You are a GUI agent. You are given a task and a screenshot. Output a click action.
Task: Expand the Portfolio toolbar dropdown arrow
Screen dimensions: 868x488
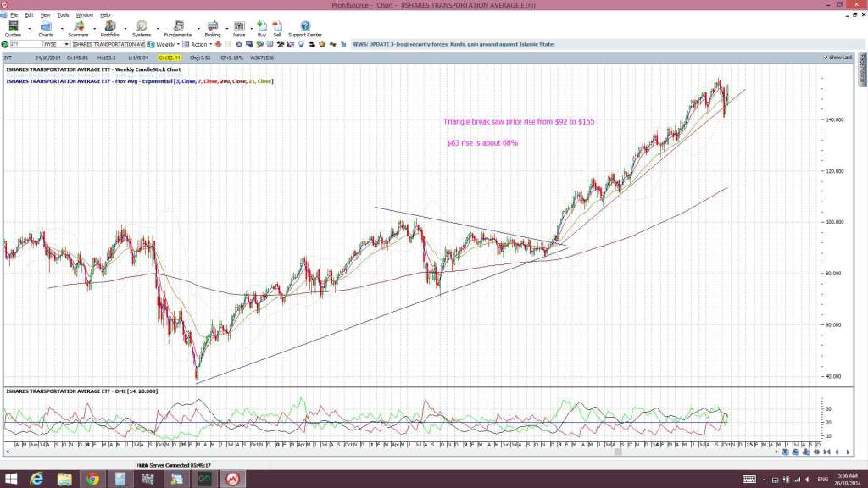[x=125, y=28]
